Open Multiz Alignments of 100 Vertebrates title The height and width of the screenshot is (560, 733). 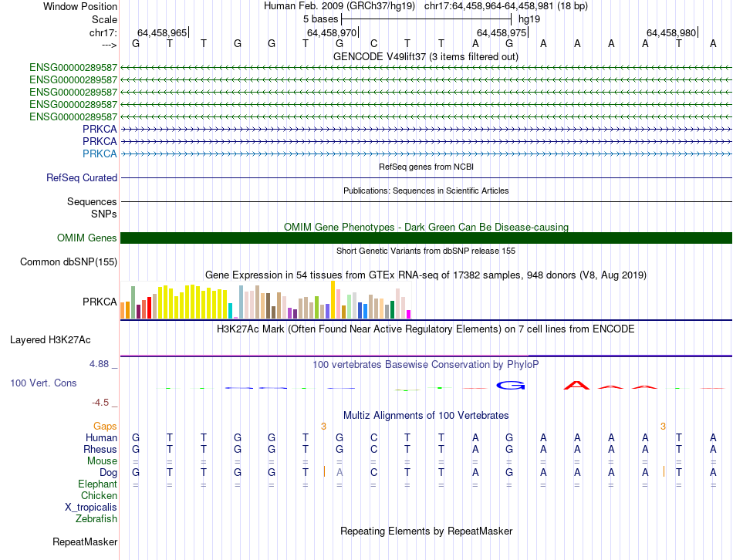point(426,416)
